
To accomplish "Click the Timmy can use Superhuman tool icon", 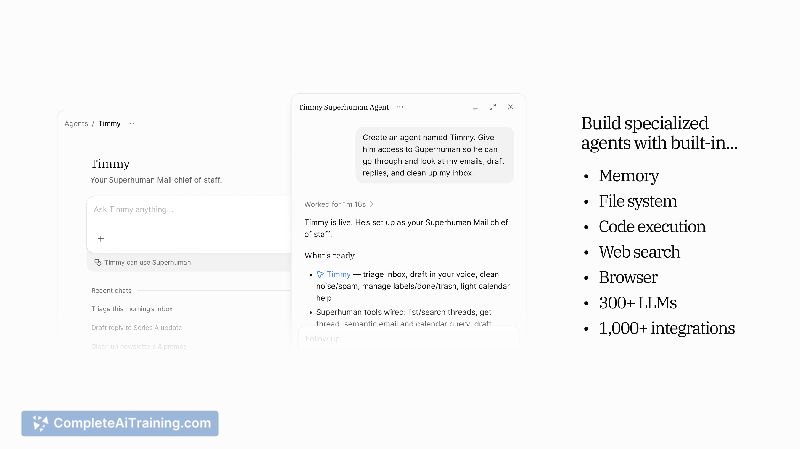I will pos(97,262).
